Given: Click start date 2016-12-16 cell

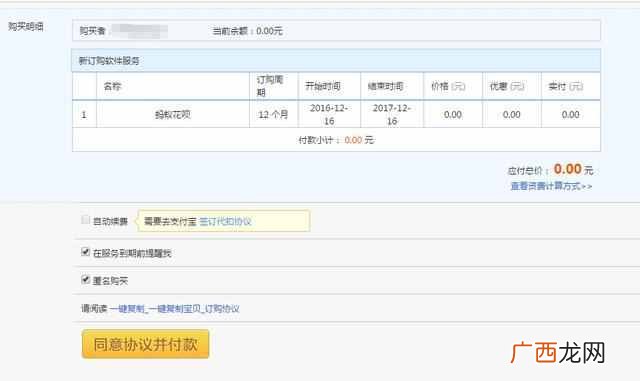Looking at the screenshot, I should (x=329, y=114).
